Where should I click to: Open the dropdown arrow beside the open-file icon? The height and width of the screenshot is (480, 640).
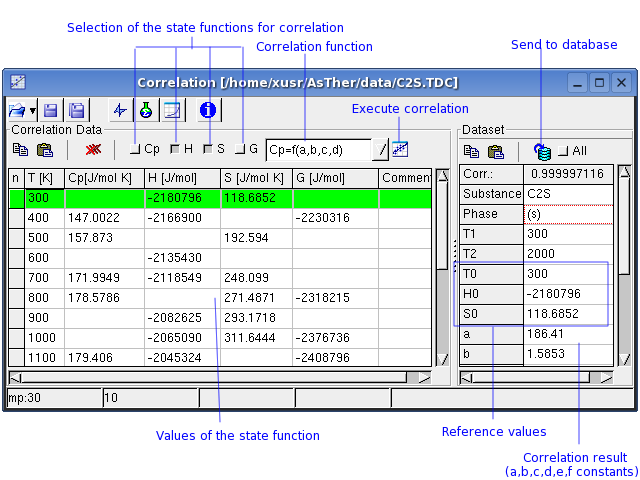click(x=33, y=111)
